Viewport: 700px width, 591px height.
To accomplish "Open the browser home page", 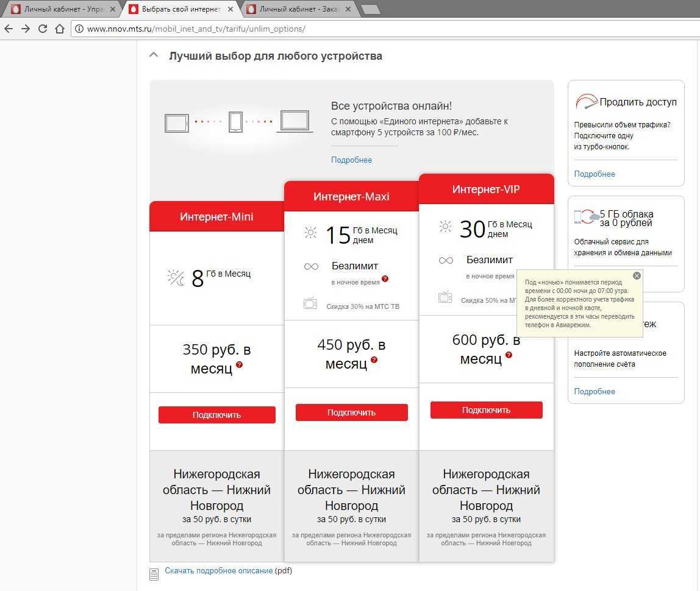I will tap(59, 29).
